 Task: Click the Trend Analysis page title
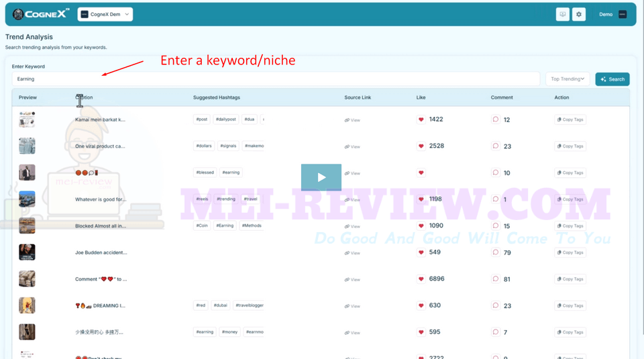point(29,37)
